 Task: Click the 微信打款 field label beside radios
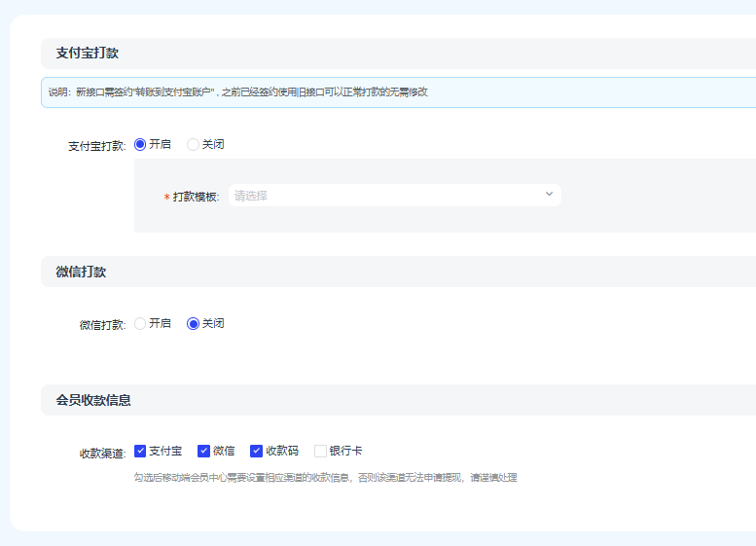pyautogui.click(x=102, y=325)
